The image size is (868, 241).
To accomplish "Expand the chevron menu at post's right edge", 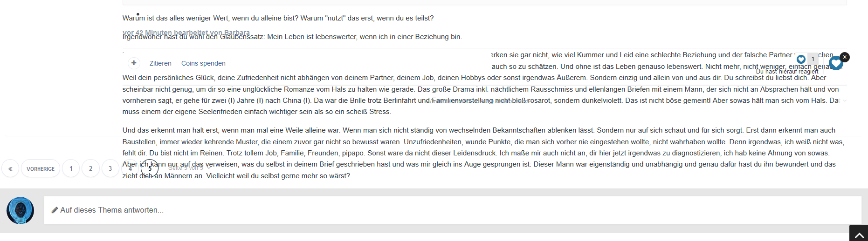I will (845, 100).
